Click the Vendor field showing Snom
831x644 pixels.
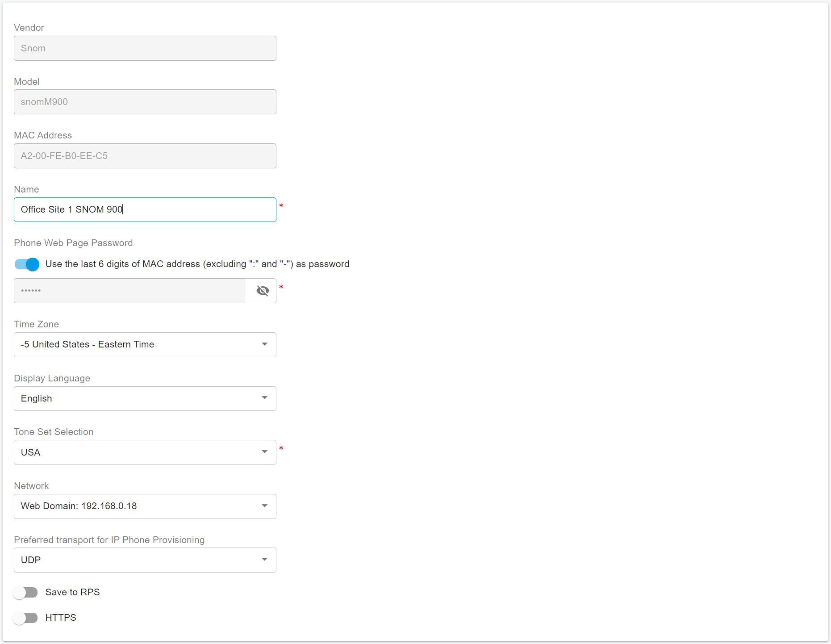point(145,48)
